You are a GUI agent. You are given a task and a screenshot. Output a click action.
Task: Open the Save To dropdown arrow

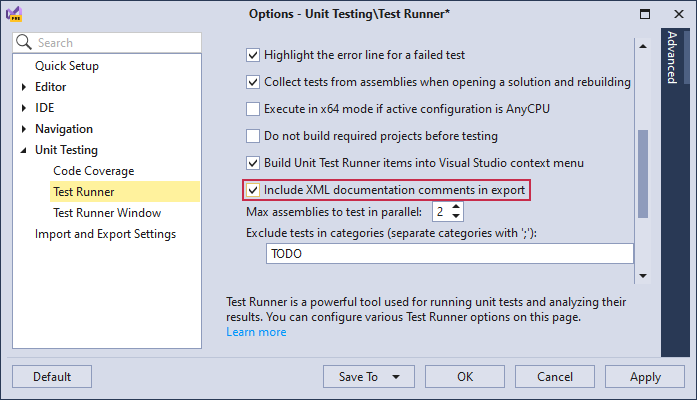(x=396, y=377)
